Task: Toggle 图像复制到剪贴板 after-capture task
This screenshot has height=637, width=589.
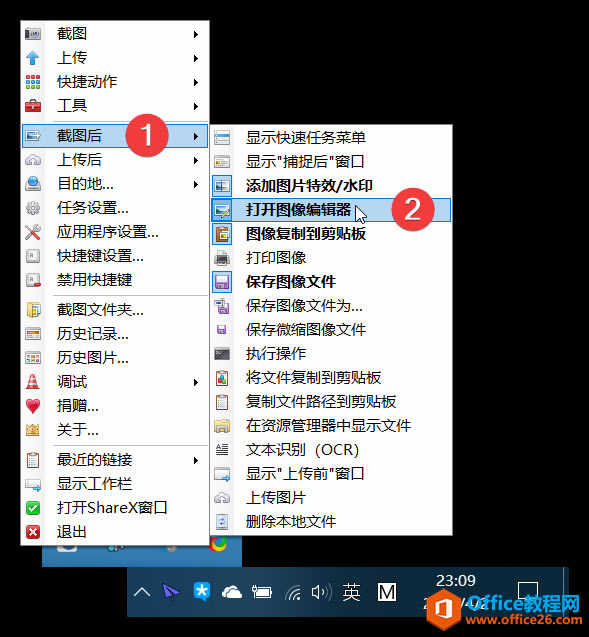Action: coord(331,234)
